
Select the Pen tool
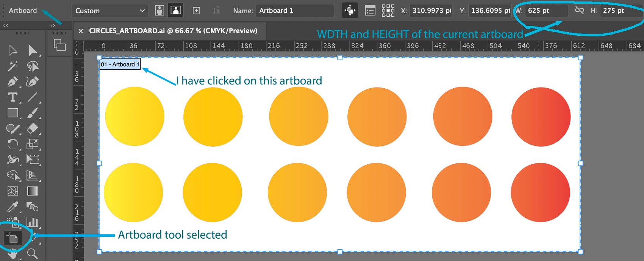[x=13, y=82]
